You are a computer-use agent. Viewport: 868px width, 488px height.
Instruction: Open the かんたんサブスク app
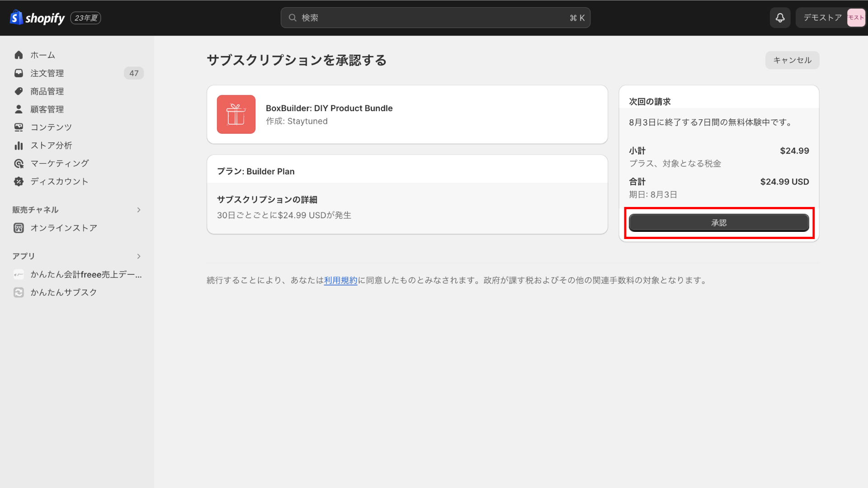tap(64, 293)
